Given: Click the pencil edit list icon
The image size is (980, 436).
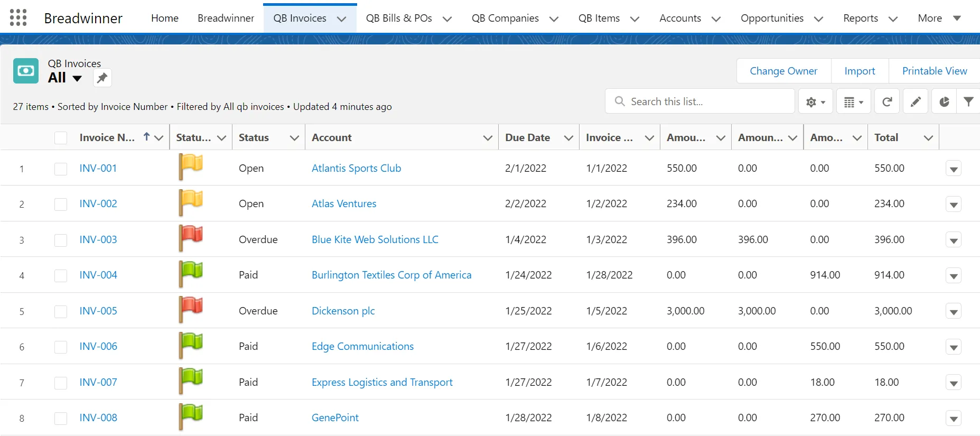Looking at the screenshot, I should click(x=916, y=102).
